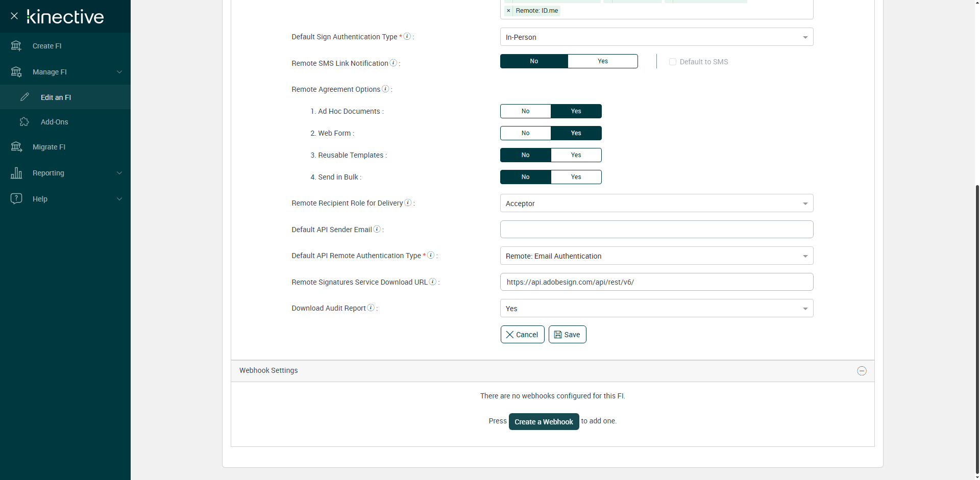Screen dimensions: 980x480
Task: Open the Download Audit Report dropdown
Action: [656, 308]
